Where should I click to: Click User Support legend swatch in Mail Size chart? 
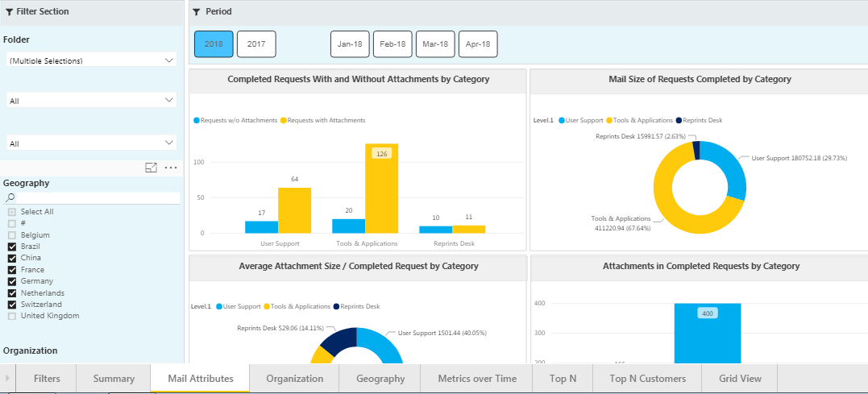pos(561,120)
